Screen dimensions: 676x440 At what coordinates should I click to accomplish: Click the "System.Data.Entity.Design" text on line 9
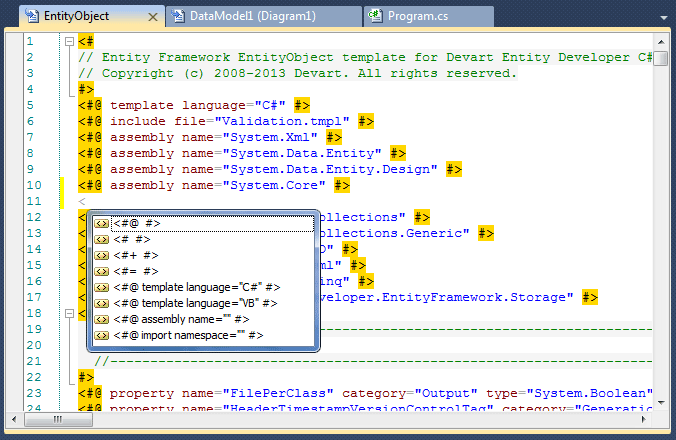(x=330, y=169)
